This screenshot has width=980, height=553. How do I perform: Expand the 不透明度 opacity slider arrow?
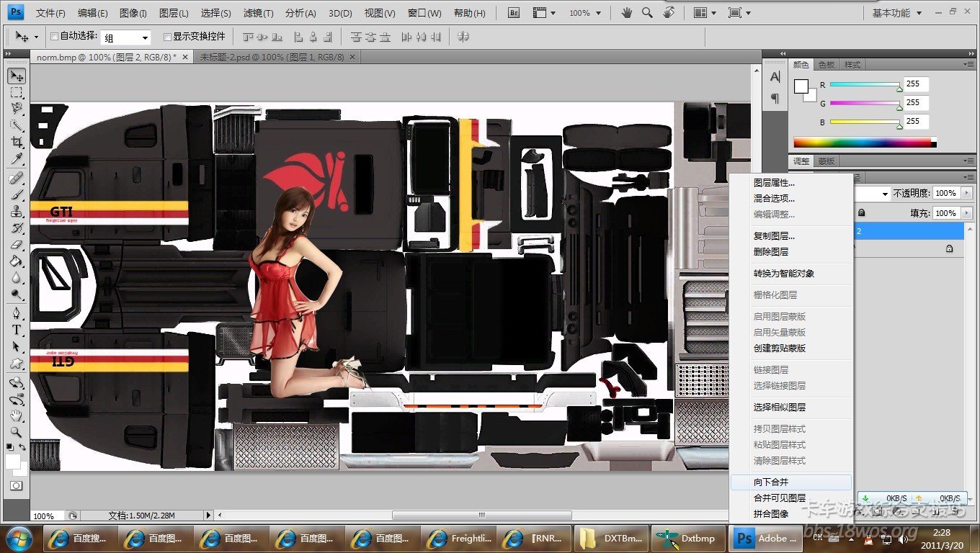click(x=966, y=193)
